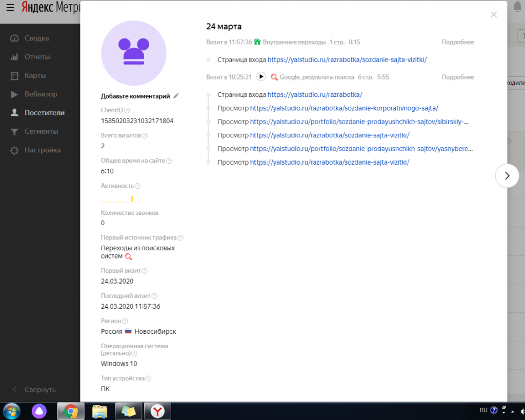Image resolution: width=525 pixels, height=420 pixels.
Task: Show help for Активность
Action: (x=137, y=186)
